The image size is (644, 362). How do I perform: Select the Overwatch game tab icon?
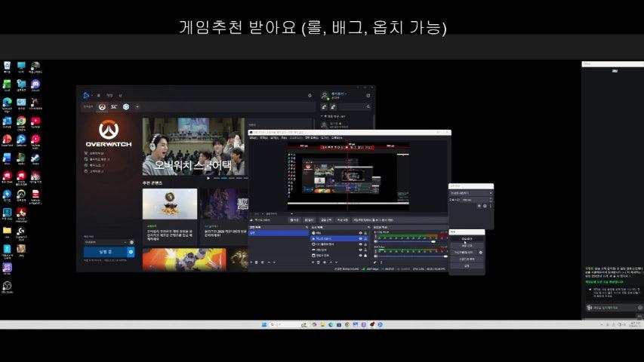pos(102,106)
